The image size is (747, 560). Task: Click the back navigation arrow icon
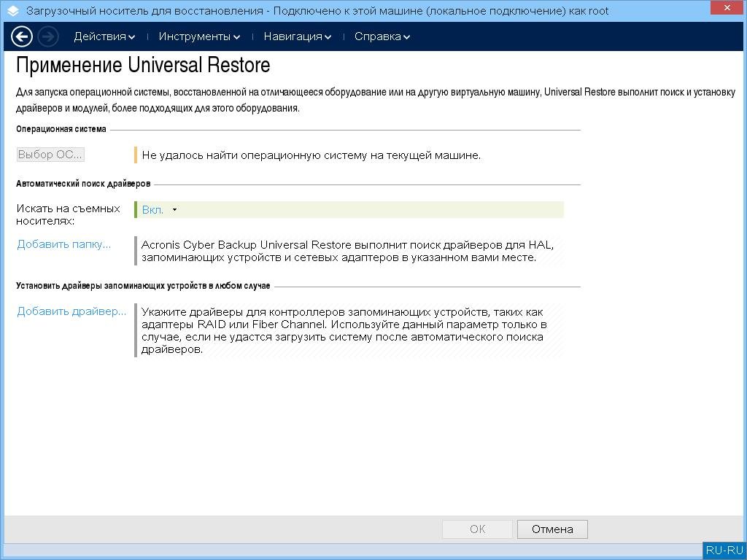(21, 36)
